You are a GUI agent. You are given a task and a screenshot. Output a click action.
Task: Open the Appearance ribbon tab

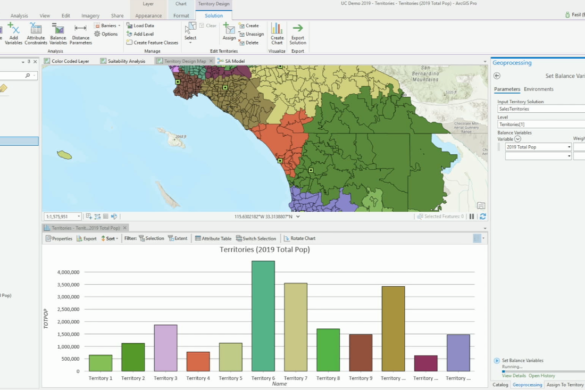pos(148,16)
